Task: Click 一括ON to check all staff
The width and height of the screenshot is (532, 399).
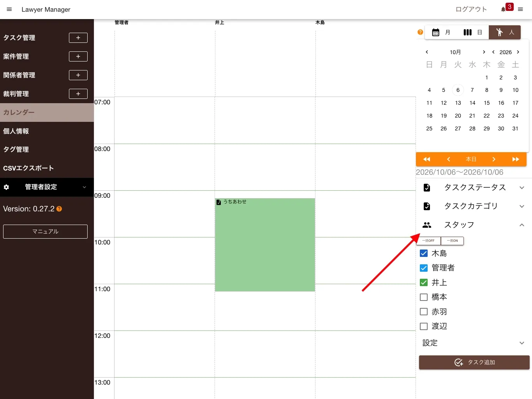Action: pyautogui.click(x=452, y=241)
